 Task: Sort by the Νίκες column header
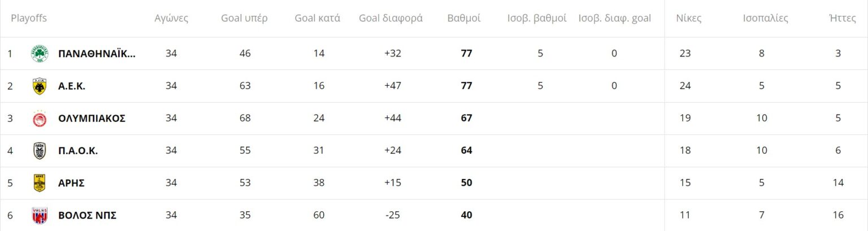click(689, 18)
